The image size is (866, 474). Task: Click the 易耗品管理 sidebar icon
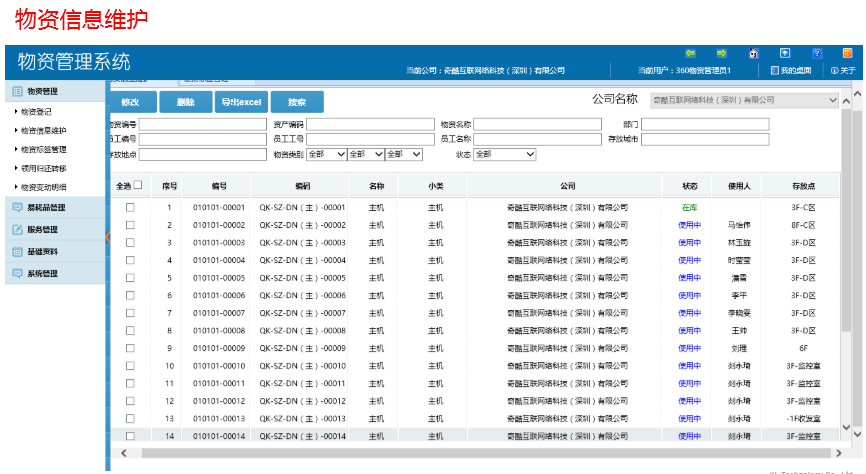pos(17,207)
